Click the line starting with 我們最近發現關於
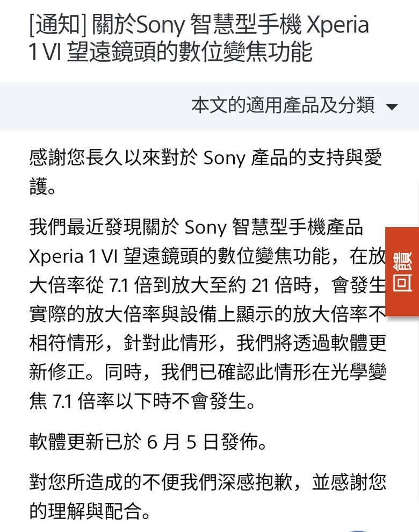This screenshot has height=532, width=419. click(x=196, y=227)
